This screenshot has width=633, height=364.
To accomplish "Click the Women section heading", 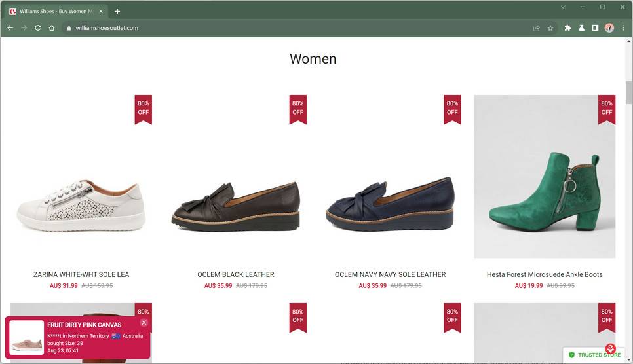I will pos(313,59).
